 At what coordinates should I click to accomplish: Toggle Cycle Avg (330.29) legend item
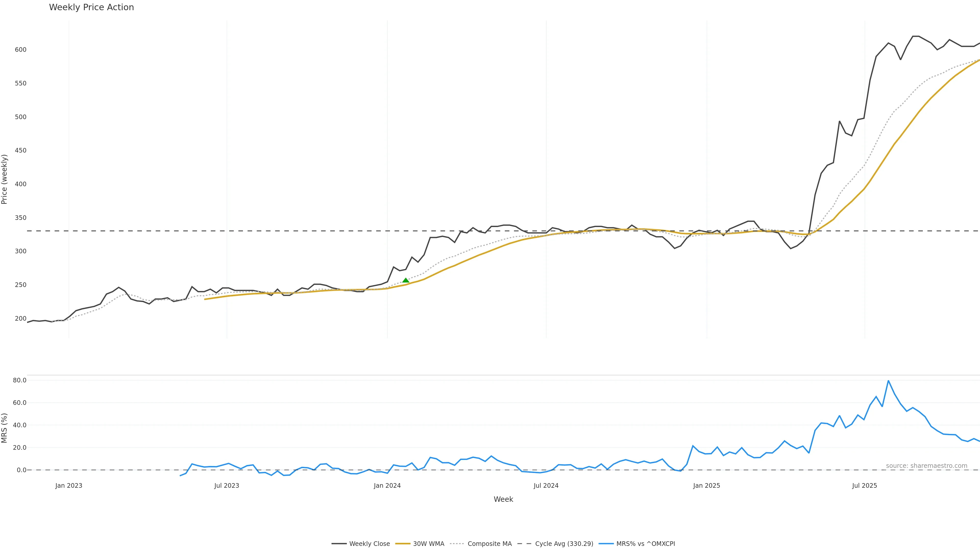pos(564,544)
